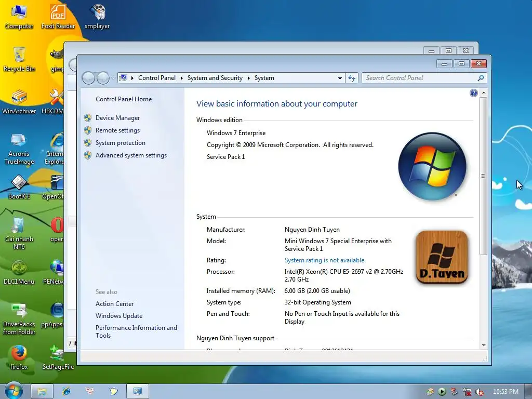Image resolution: width=532 pixels, height=399 pixels.
Task: Click the D.Tuyen wooden logo
Action: pos(442,257)
